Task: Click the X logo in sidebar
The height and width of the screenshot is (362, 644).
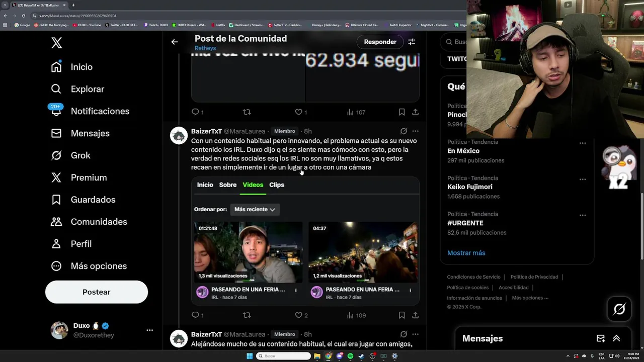Action: point(56,43)
